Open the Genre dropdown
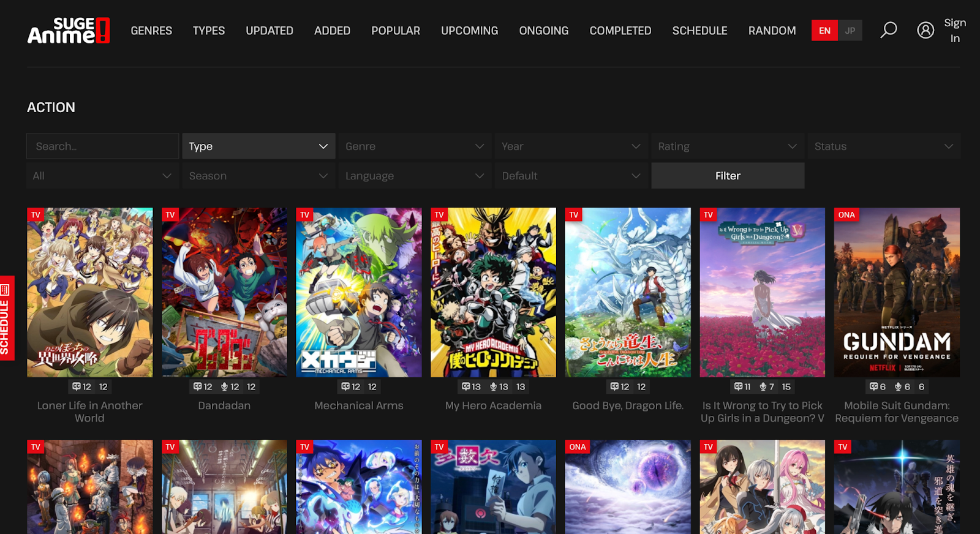This screenshot has width=980, height=534. point(415,146)
